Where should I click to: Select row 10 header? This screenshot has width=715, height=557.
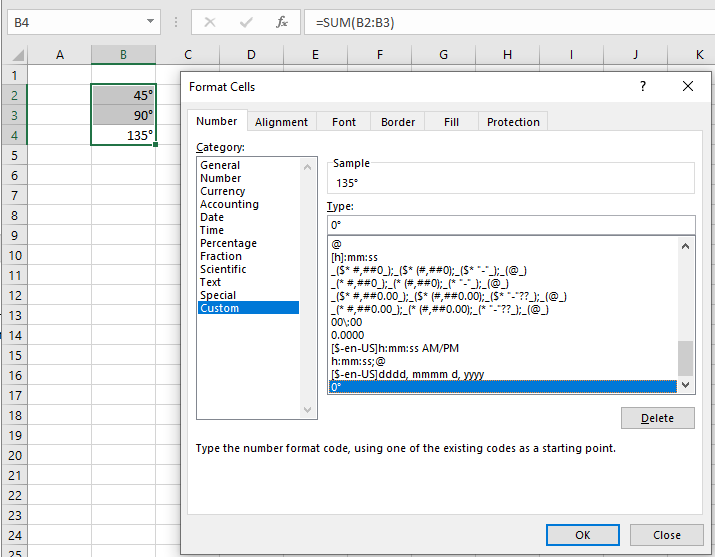click(14, 255)
